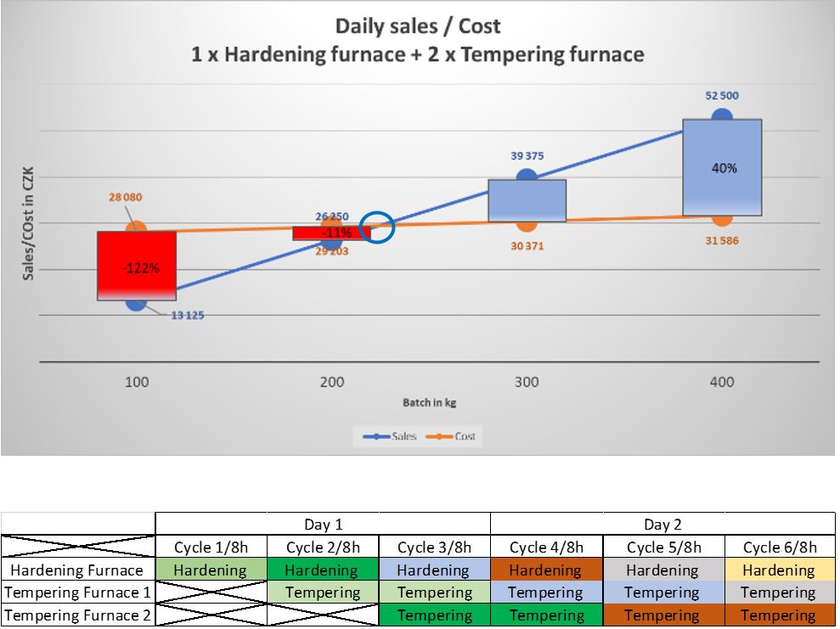840x629 pixels.
Task: Select the blue 40% profit bar
Action: (x=722, y=167)
